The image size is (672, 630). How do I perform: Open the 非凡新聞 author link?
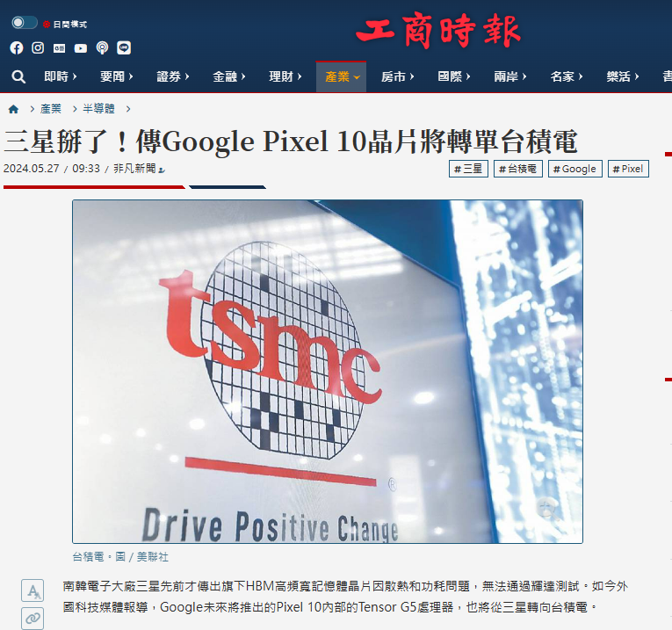click(x=139, y=169)
